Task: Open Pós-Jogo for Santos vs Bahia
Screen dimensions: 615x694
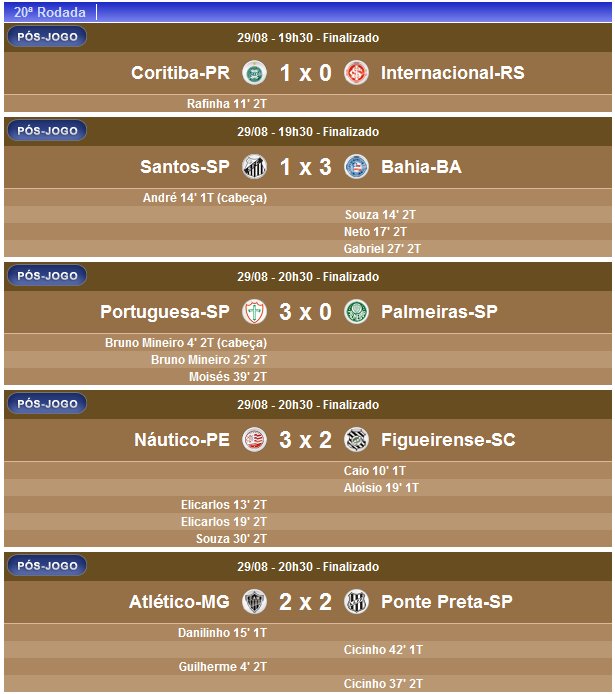Action: click(47, 131)
